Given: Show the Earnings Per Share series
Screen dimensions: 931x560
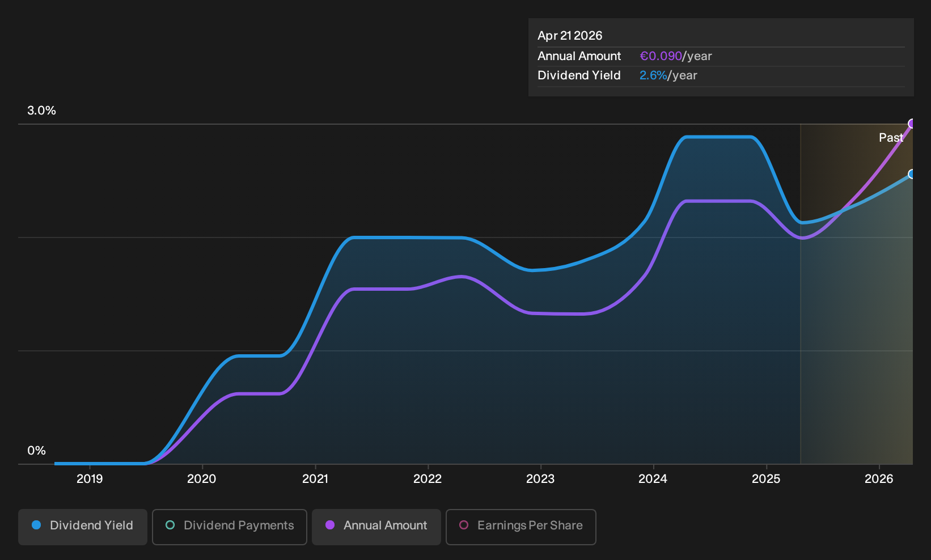Looking at the screenshot, I should tap(521, 527).
